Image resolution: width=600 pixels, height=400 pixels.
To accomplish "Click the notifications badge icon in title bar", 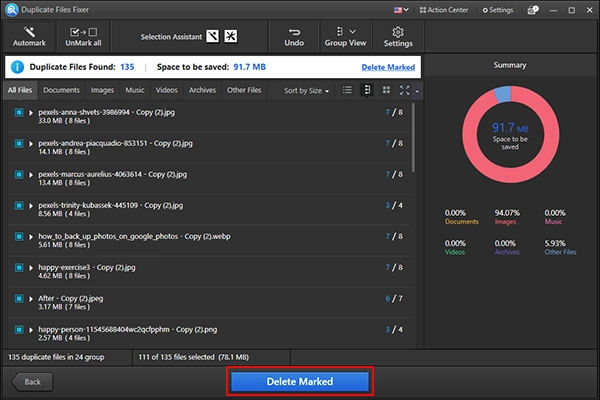I will pyautogui.click(x=533, y=10).
